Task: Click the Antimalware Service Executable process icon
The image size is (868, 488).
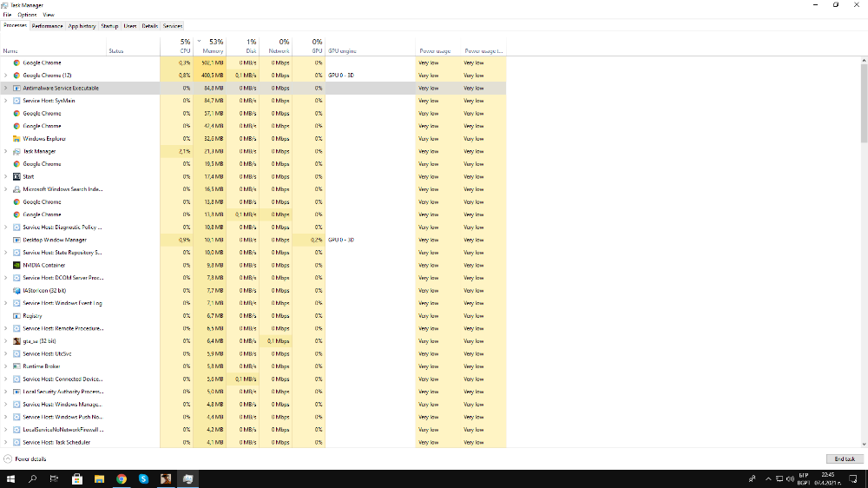Action: point(16,88)
